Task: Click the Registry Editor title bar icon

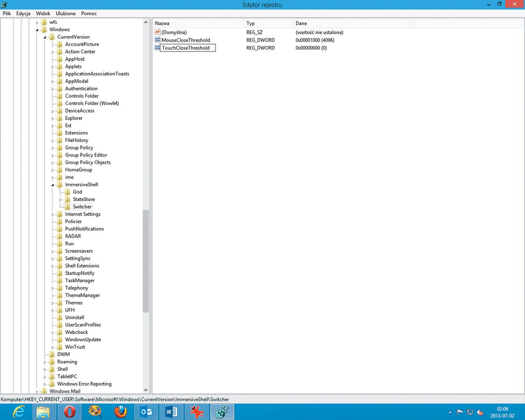Action: (x=5, y=5)
